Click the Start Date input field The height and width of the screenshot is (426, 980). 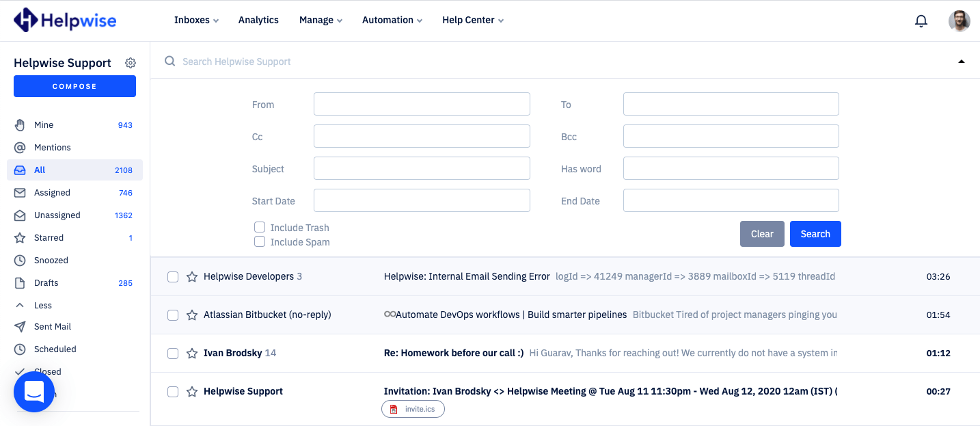point(422,200)
